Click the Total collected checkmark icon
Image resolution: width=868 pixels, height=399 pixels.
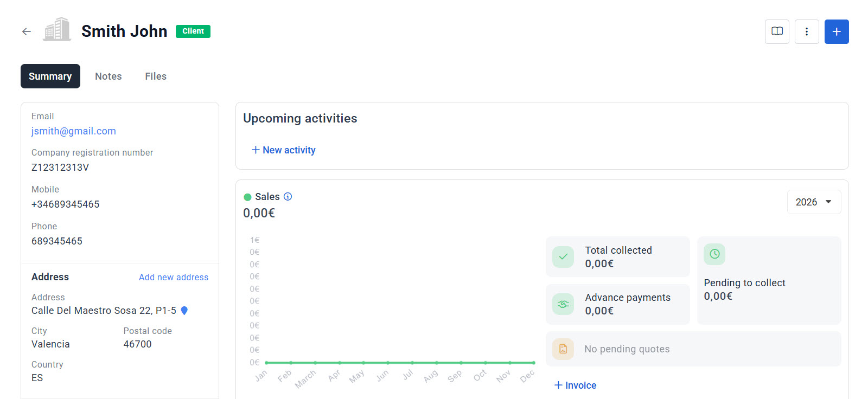563,257
